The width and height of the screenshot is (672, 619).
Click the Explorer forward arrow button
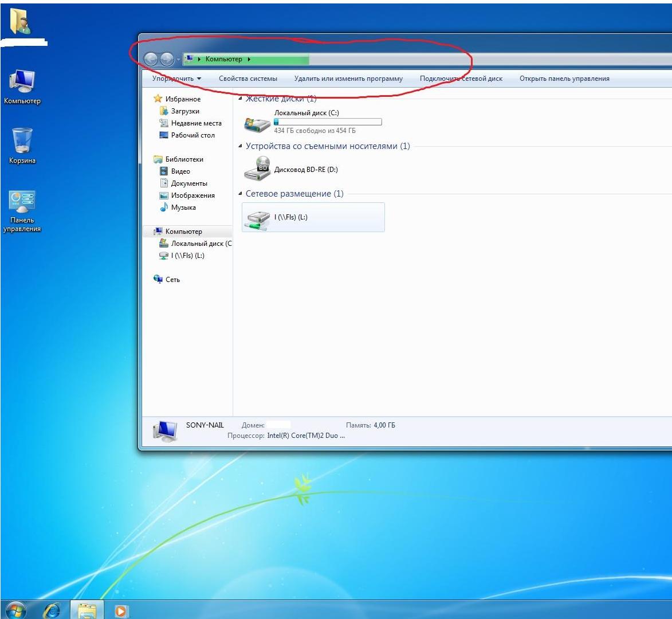[167, 59]
